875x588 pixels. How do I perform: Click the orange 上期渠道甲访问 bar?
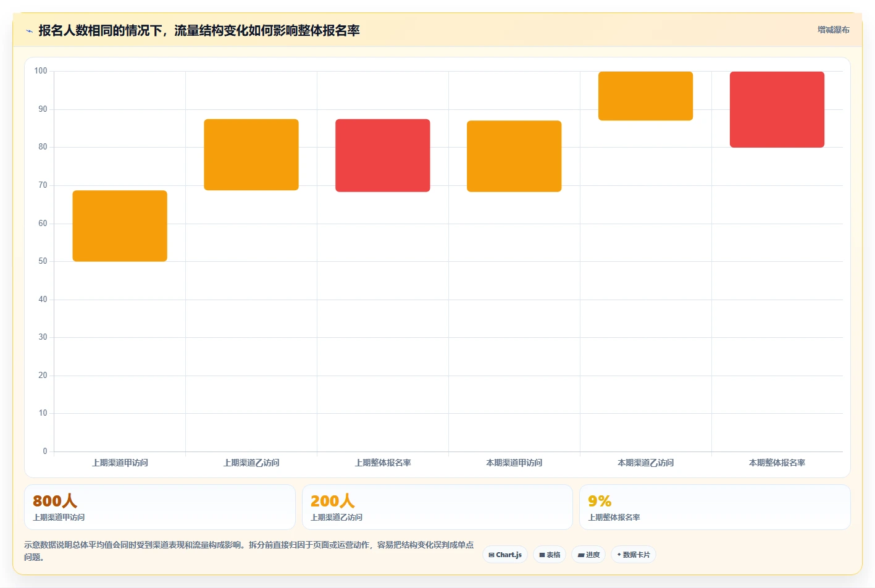point(120,226)
